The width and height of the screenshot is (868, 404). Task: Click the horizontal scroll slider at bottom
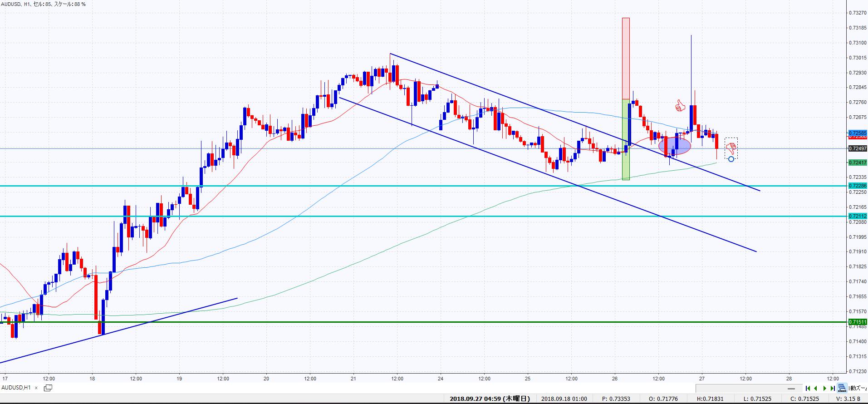click(791, 389)
